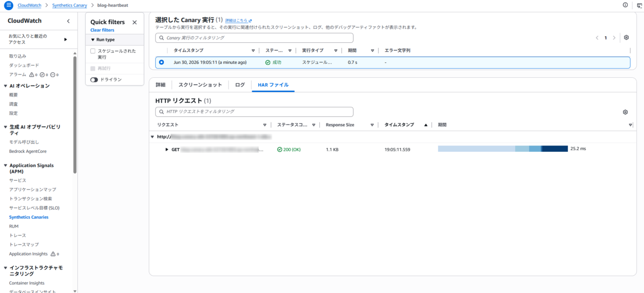Screen dimensions: 644x293
Task: Open Synthetics Canaries in the sidebar
Action: 28,217
